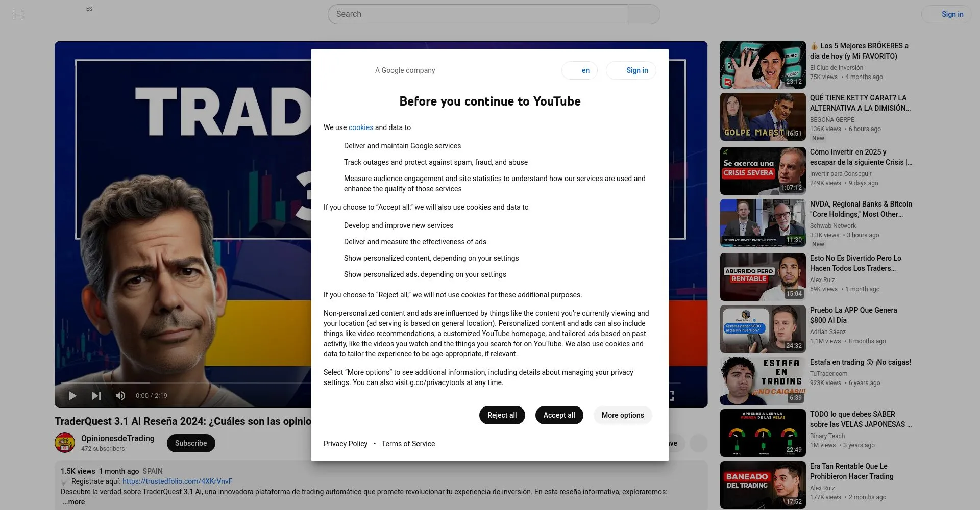Click the Adrián Sáenz channel name
The width and height of the screenshot is (980, 510).
coord(828,332)
